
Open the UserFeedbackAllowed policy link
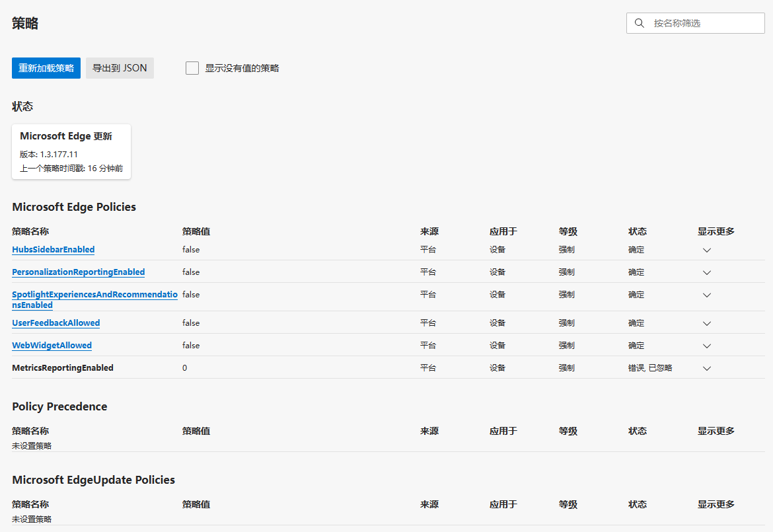pyautogui.click(x=55, y=323)
